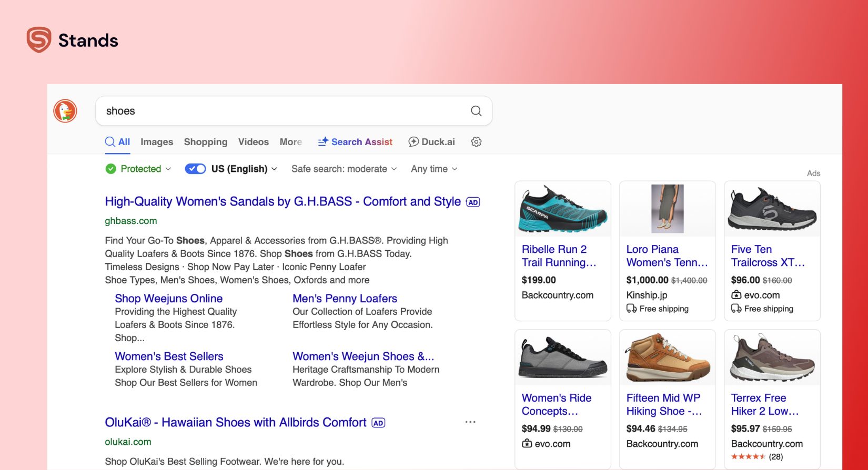This screenshot has height=470, width=868.
Task: Open the Loro Piana Women's Tenn product link
Action: point(667,256)
